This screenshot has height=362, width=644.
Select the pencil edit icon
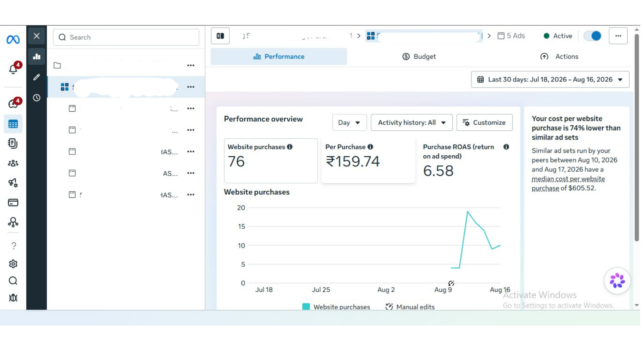click(x=37, y=77)
